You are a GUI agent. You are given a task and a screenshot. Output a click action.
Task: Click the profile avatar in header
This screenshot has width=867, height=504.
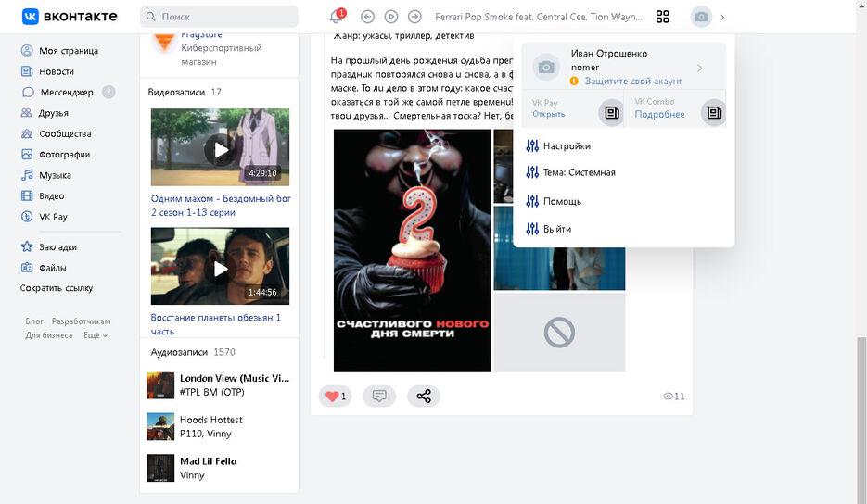point(701,17)
